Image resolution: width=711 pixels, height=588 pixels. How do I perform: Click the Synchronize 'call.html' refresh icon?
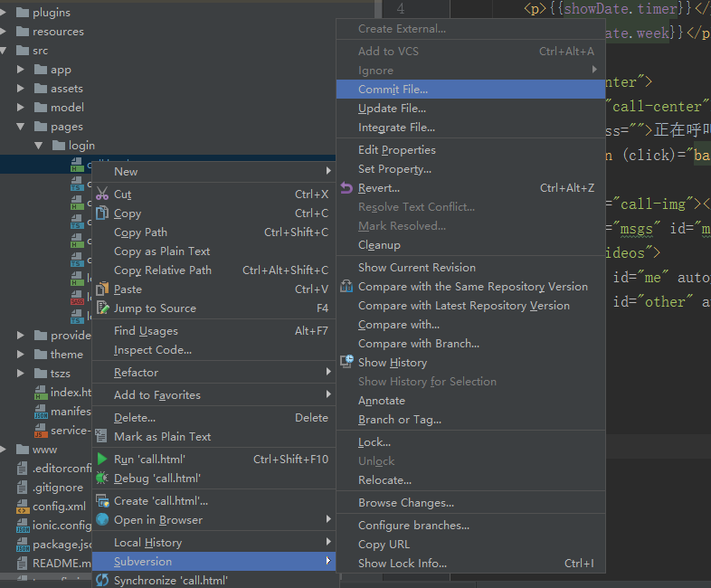pos(102,580)
